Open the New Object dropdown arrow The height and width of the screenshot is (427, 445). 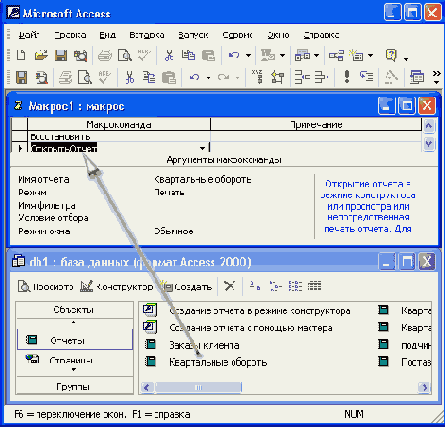click(370, 55)
